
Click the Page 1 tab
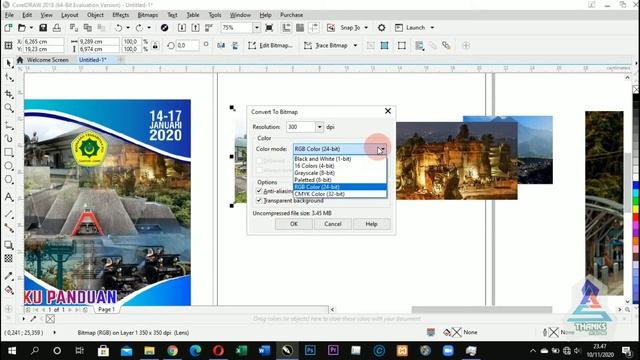click(107, 309)
